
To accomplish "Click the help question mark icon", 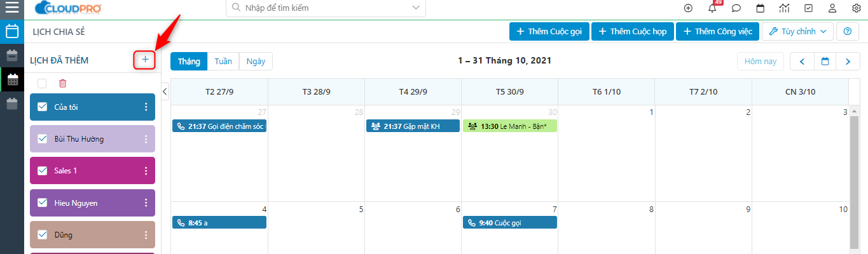I will [847, 31].
